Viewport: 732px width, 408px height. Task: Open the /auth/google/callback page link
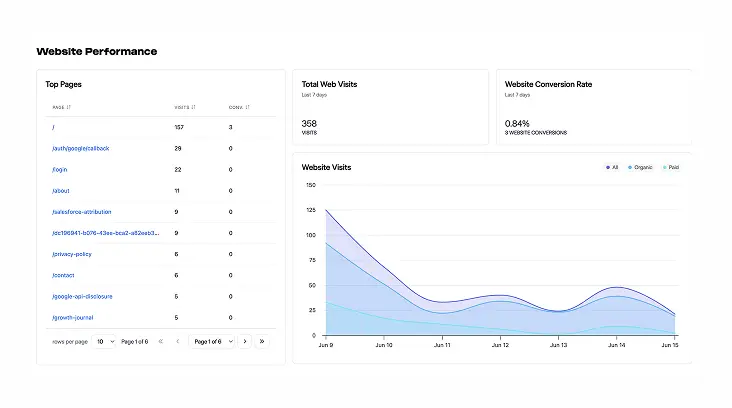[80, 148]
